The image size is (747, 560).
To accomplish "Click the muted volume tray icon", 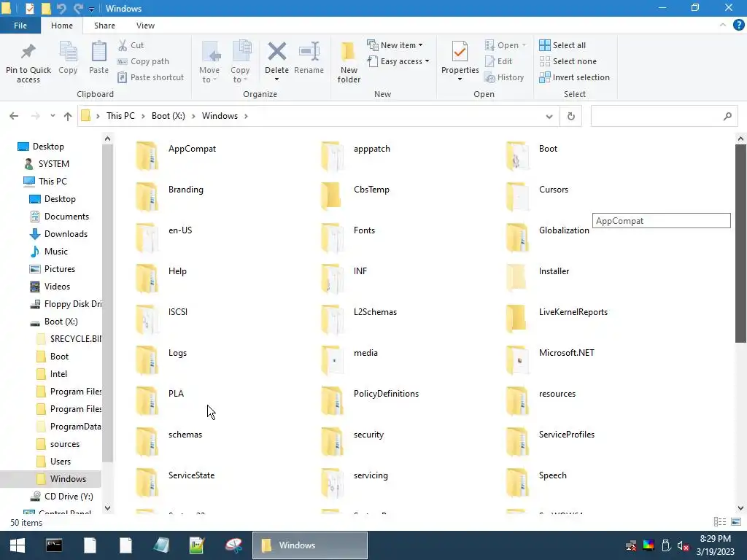I will (683, 545).
